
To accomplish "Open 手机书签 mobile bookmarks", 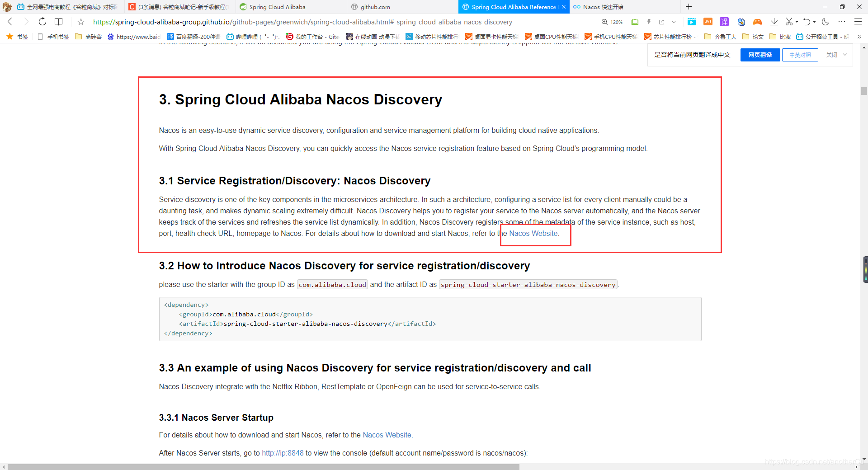I will point(53,37).
